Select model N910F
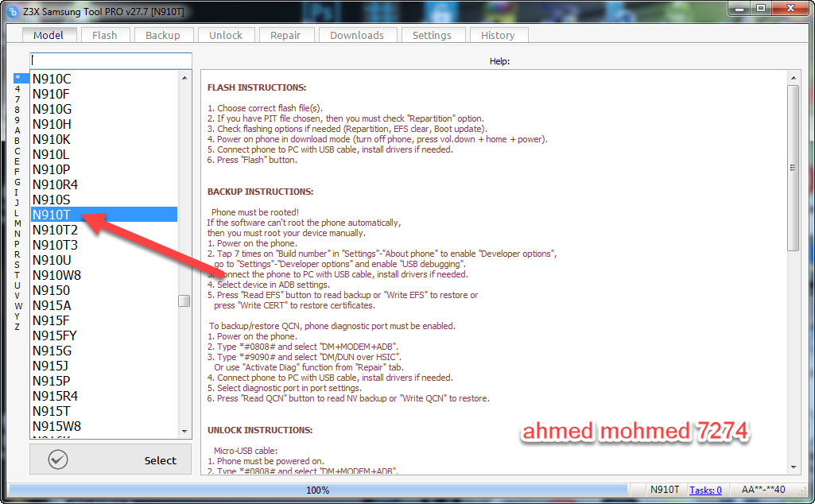Image resolution: width=815 pixels, height=504 pixels. coord(104,94)
